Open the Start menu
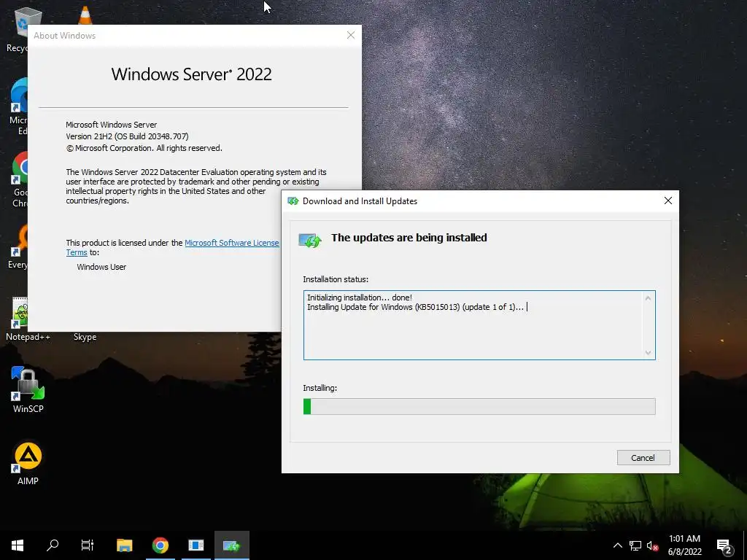The height and width of the screenshot is (560, 747). pos(18,545)
